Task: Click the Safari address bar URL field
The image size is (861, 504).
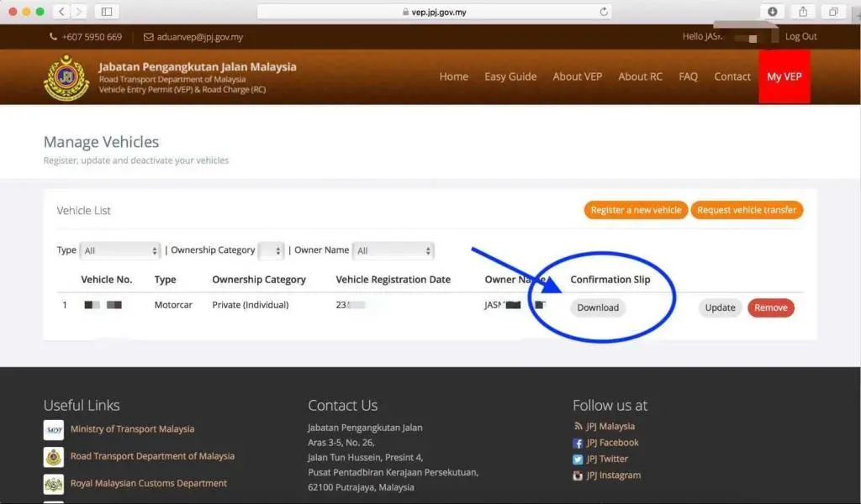Action: point(433,12)
